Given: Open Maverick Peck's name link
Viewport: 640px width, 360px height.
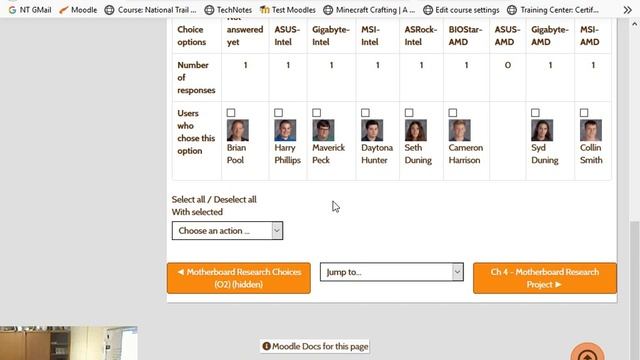Looking at the screenshot, I should point(329,154).
